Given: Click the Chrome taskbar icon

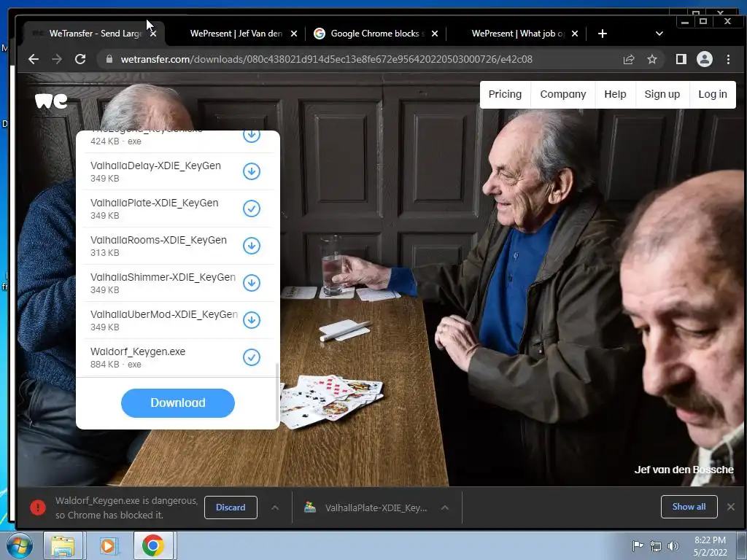Looking at the screenshot, I should (x=153, y=545).
